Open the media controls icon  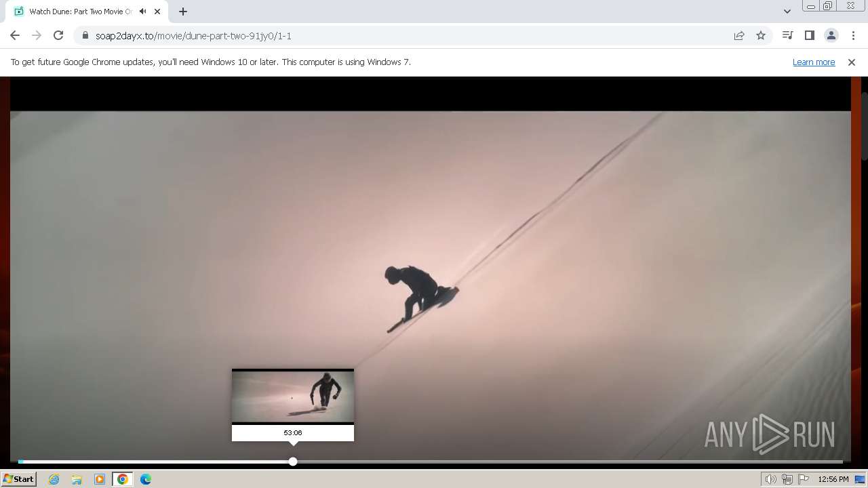[x=787, y=36]
